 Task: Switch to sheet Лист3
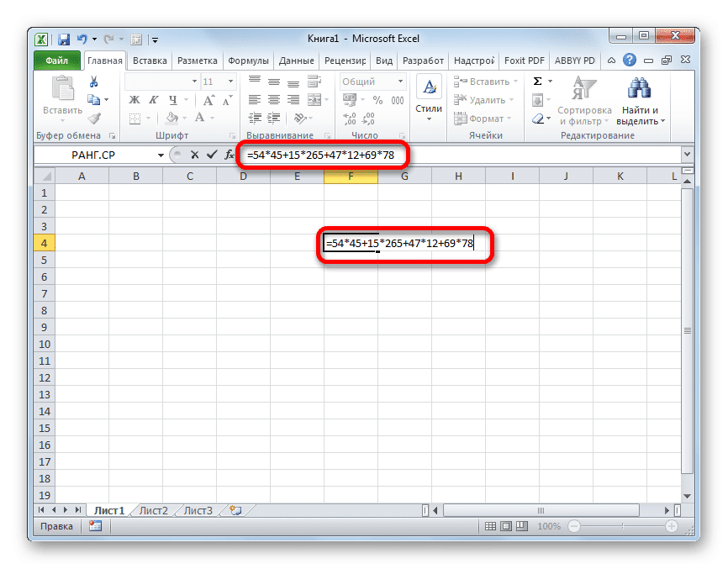tap(198, 510)
